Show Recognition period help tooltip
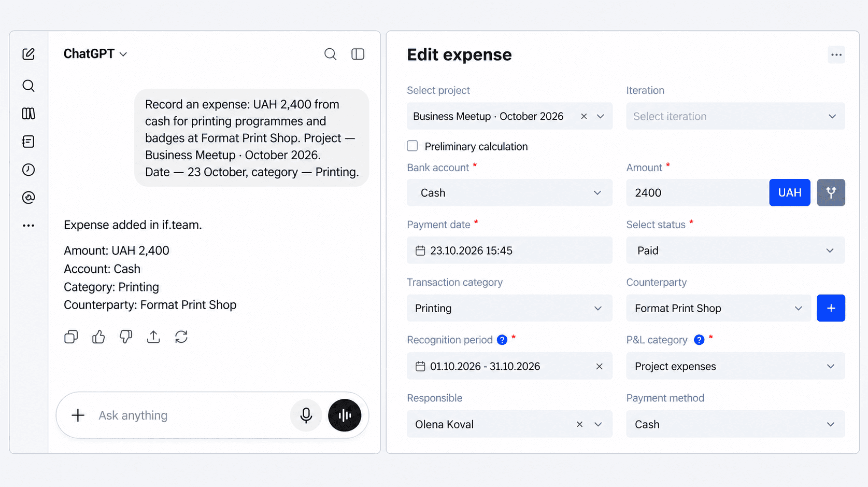The width and height of the screenshot is (868, 487). (x=502, y=340)
